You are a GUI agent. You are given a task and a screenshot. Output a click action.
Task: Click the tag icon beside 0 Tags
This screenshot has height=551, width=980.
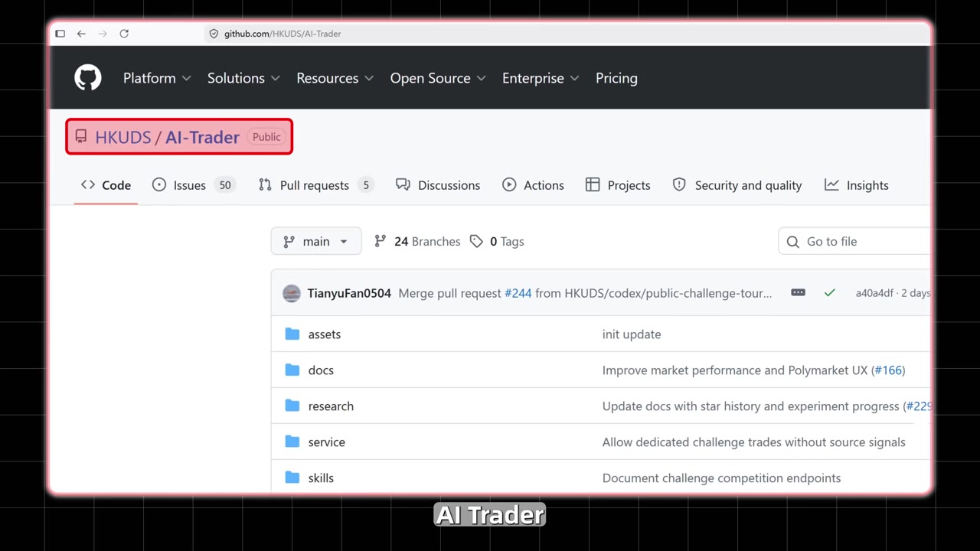tap(476, 241)
